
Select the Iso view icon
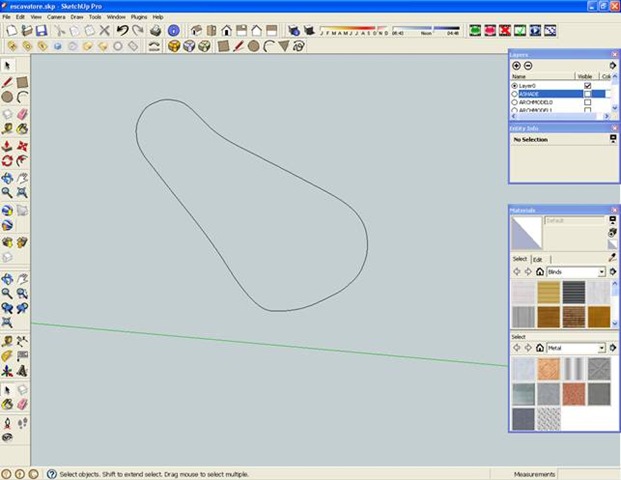pyautogui.click(x=198, y=31)
